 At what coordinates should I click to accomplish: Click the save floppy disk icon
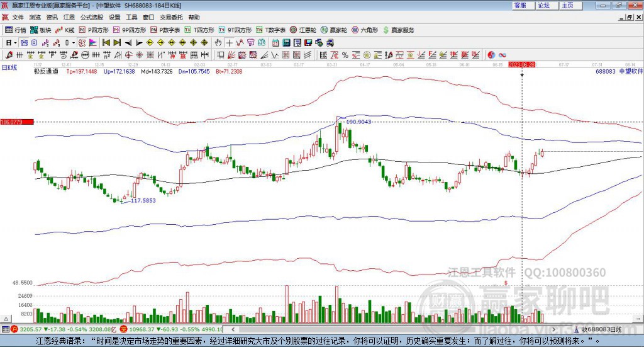coord(308,43)
